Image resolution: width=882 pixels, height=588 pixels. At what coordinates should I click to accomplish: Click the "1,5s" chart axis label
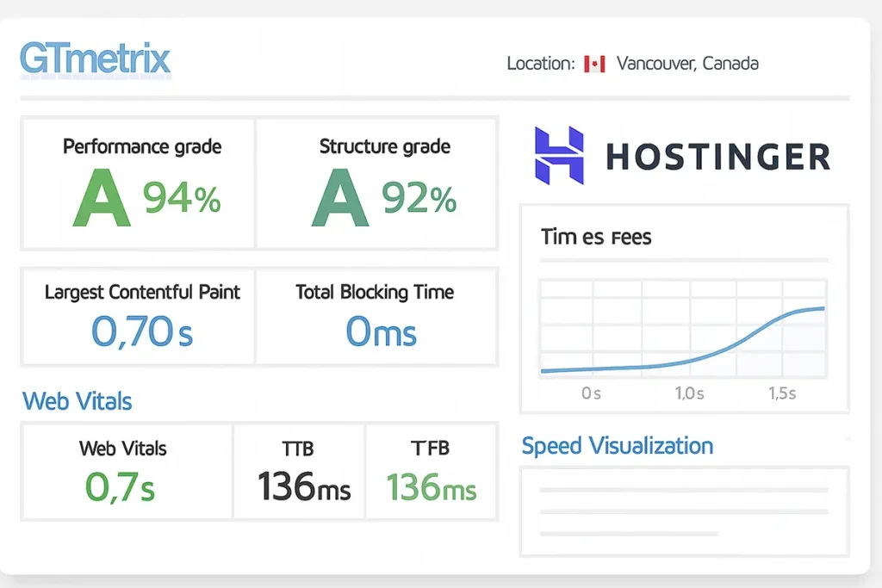pos(782,393)
